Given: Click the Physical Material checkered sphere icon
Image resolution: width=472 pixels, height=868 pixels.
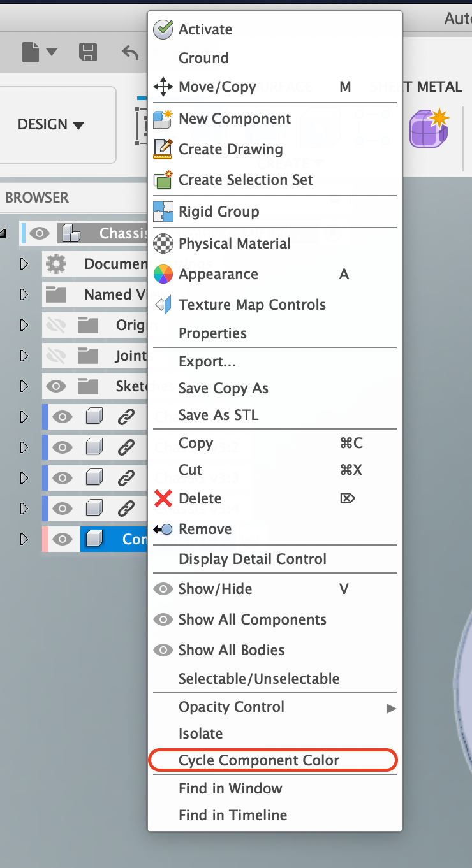Looking at the screenshot, I should click(164, 243).
